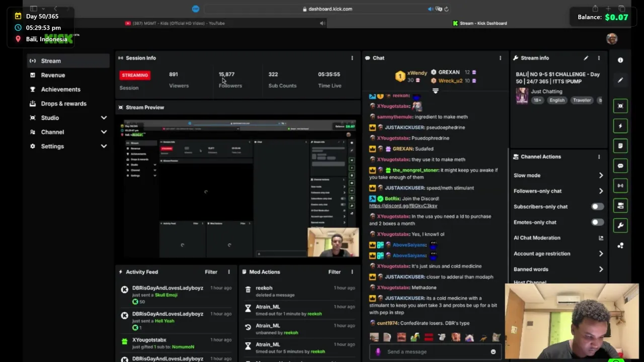
Task: Open the emoji picker in chat input
Action: [x=493, y=352]
